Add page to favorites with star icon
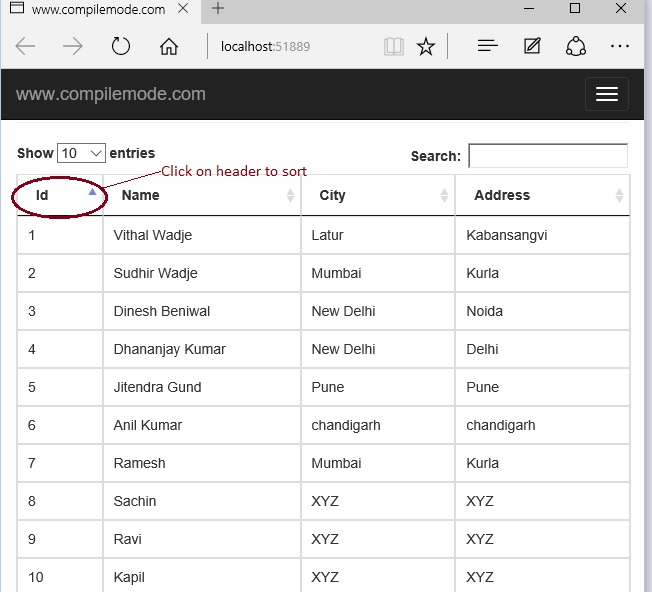This screenshot has height=592, width=652. click(426, 46)
